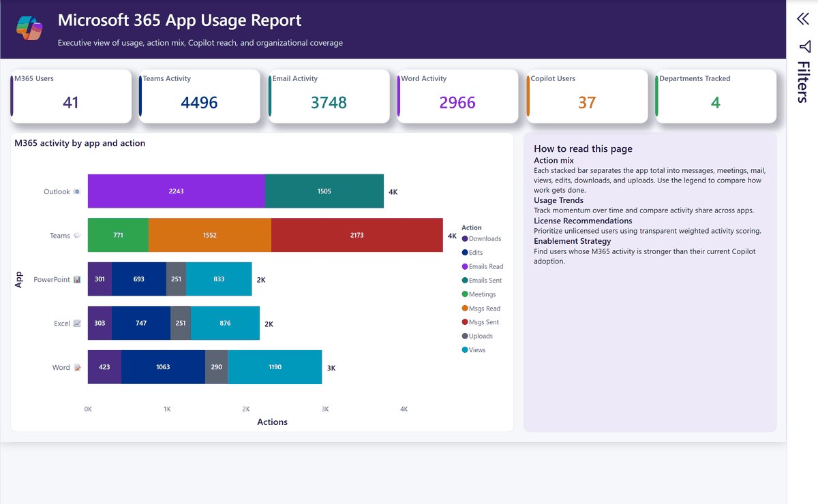Click Teams' green 771 bar segment
Screen dimensions: 818x504
(118, 235)
